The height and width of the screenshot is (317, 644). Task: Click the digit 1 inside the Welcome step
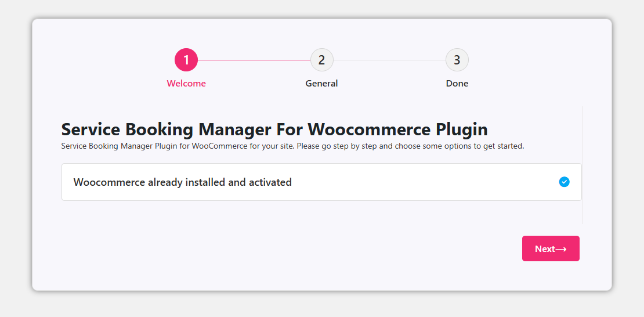(186, 60)
